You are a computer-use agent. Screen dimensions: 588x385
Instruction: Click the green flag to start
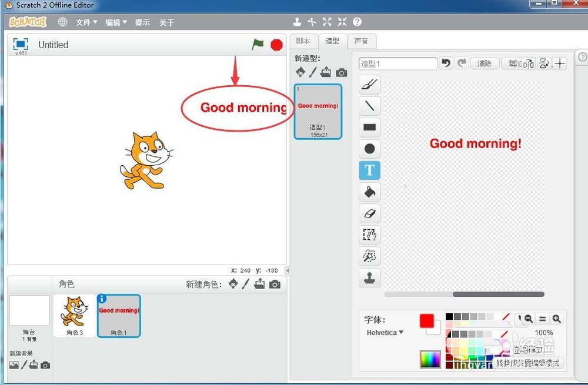pyautogui.click(x=258, y=45)
